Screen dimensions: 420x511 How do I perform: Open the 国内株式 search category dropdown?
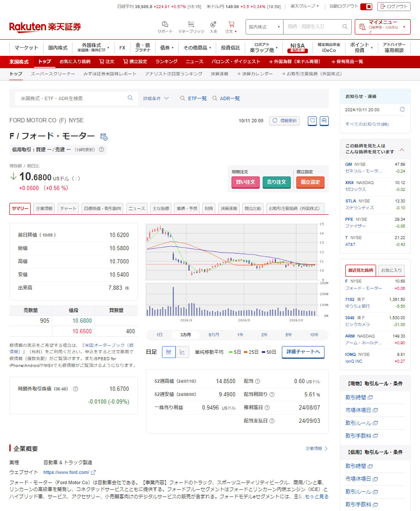click(264, 26)
